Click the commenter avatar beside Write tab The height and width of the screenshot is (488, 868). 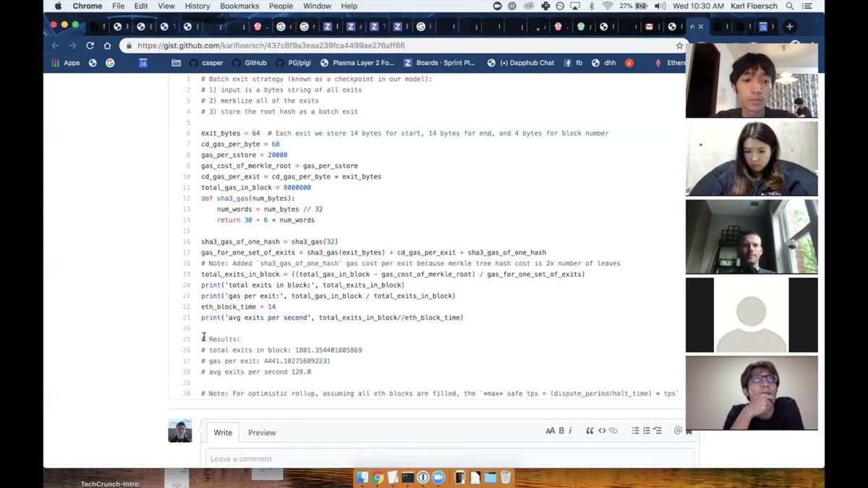[x=180, y=431]
